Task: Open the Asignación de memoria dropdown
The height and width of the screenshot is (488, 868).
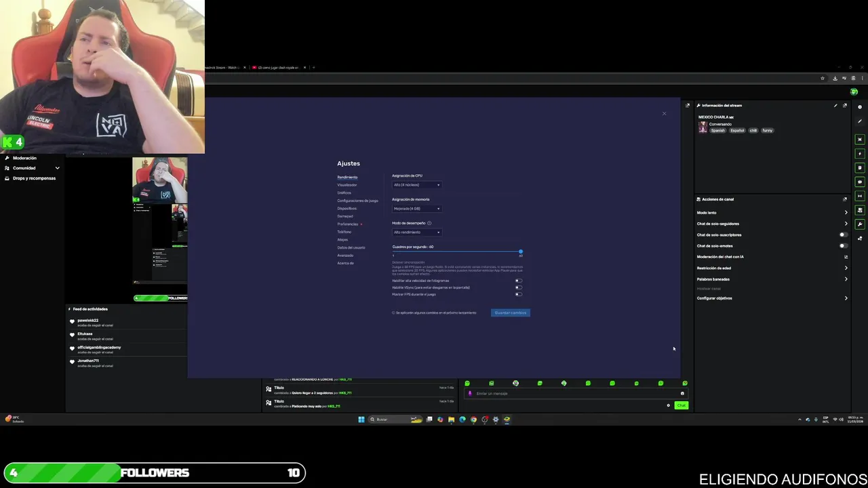Action: 417,209
